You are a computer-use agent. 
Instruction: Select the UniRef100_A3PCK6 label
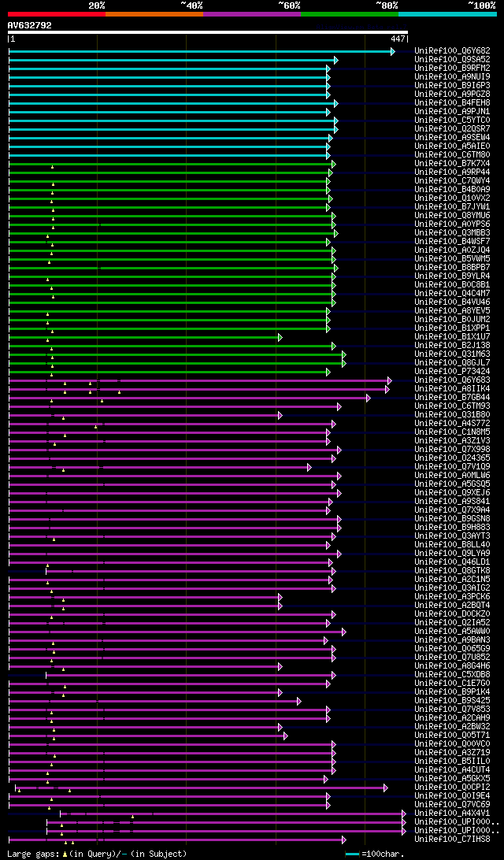[453, 597]
